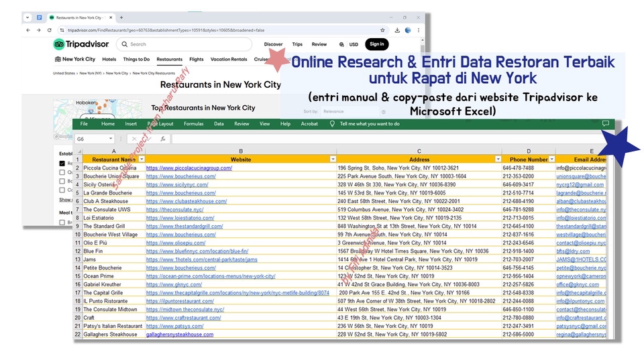Tick the establishment checkbox labeled 'Qu'

(62, 172)
